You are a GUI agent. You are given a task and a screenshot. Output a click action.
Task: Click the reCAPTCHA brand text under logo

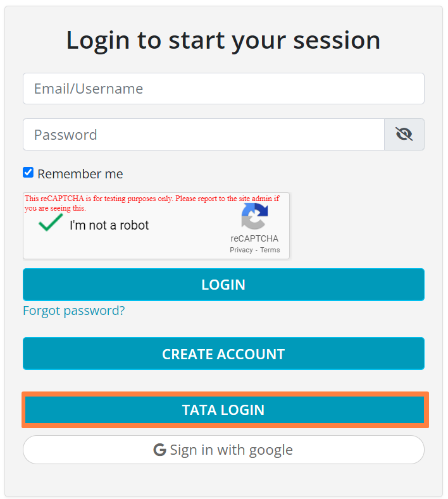pyautogui.click(x=254, y=238)
